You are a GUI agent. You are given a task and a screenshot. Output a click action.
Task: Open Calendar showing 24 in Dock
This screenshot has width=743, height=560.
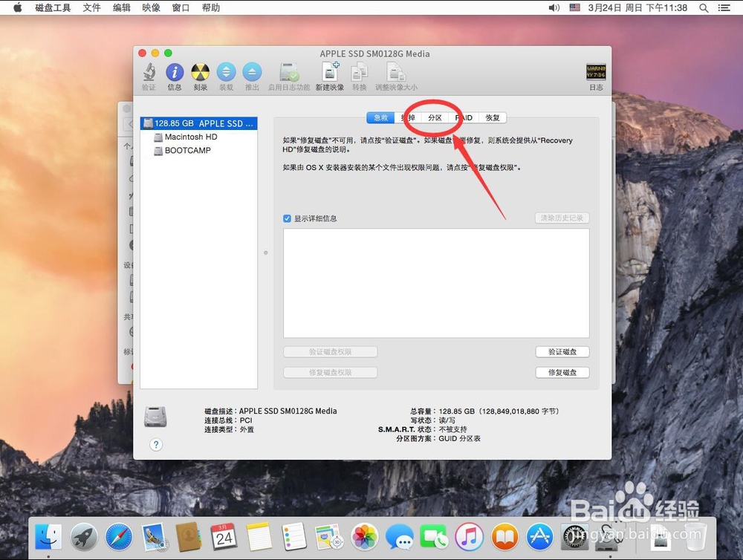point(224,537)
